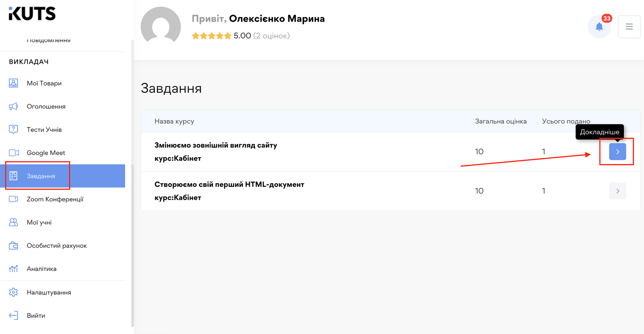
Task: Click the red 33 notification badge
Action: pyautogui.click(x=607, y=18)
